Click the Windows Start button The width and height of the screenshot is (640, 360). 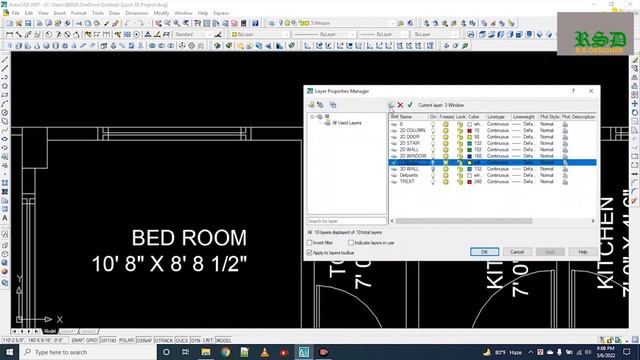9,352
